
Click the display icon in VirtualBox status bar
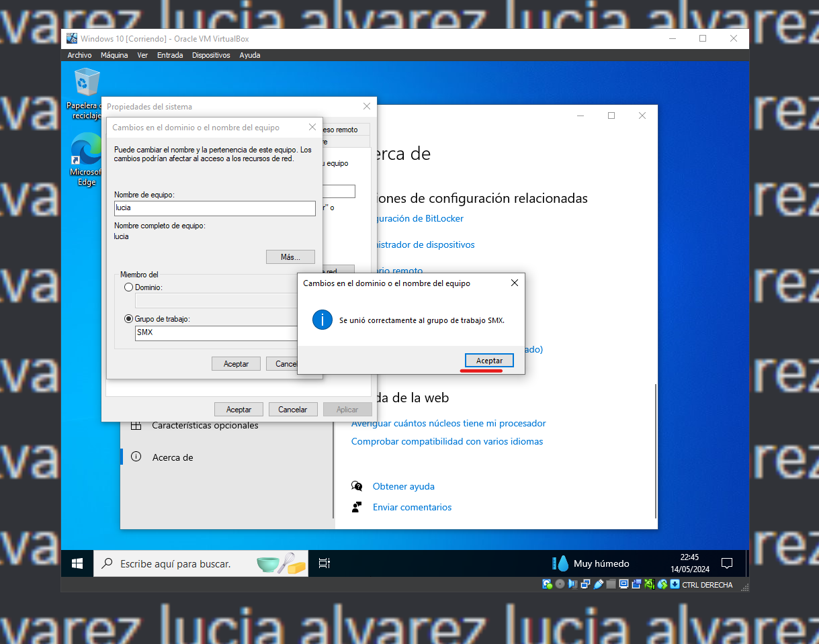coord(623,584)
